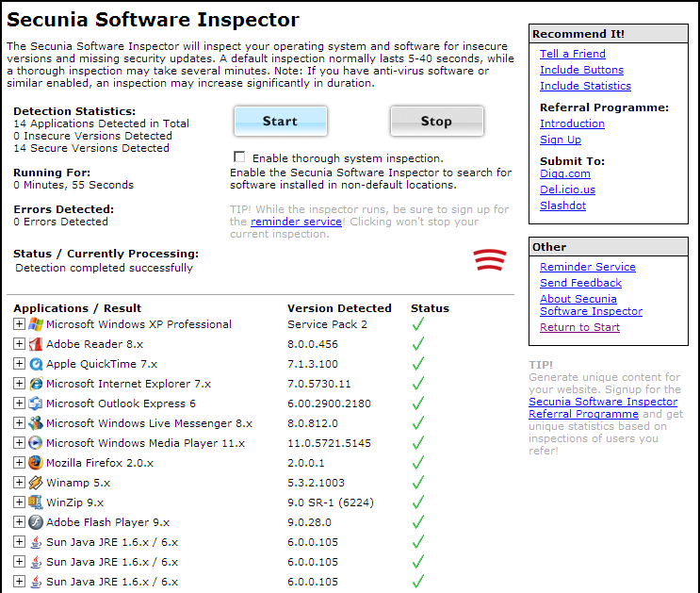Click the Apple QuickTime 7.x icon

point(36,364)
